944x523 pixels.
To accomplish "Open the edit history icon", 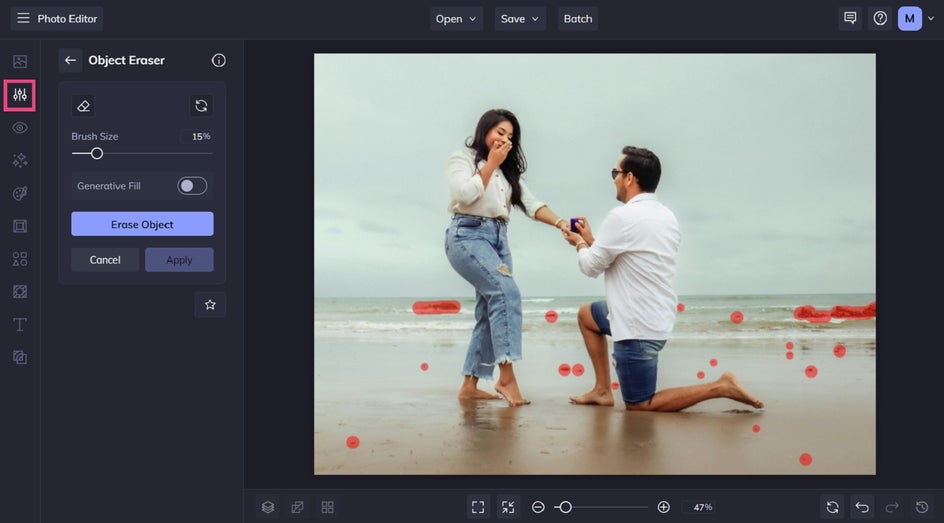I will (922, 507).
